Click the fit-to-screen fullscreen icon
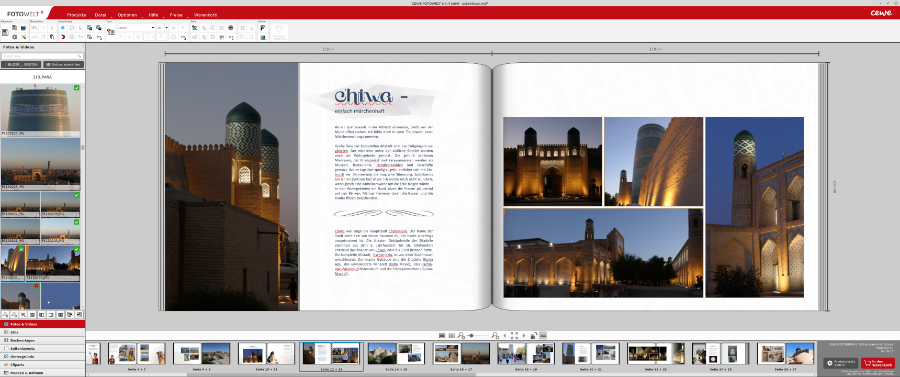 coord(514,335)
